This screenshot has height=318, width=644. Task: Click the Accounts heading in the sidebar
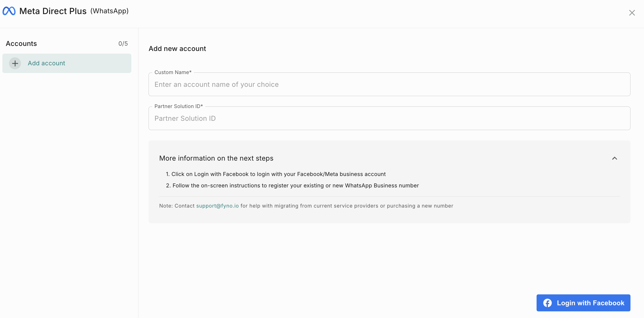click(21, 44)
